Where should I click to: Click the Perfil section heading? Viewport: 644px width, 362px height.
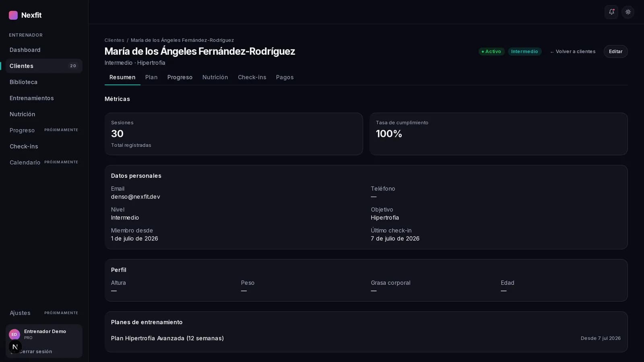[x=119, y=270]
